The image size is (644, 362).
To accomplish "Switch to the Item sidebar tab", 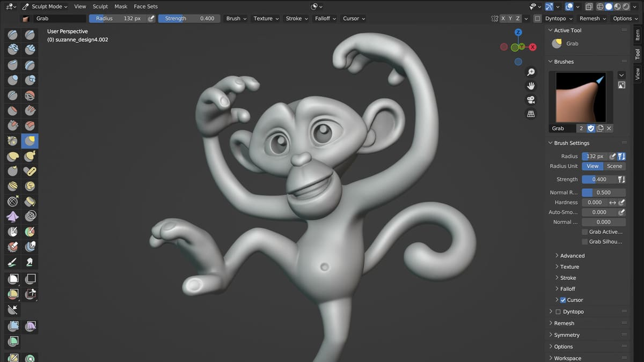I will (638, 35).
